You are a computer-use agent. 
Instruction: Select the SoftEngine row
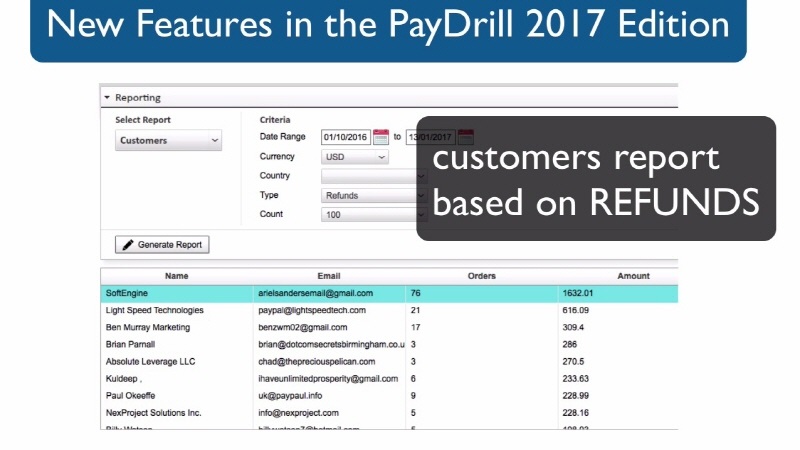click(x=389, y=293)
